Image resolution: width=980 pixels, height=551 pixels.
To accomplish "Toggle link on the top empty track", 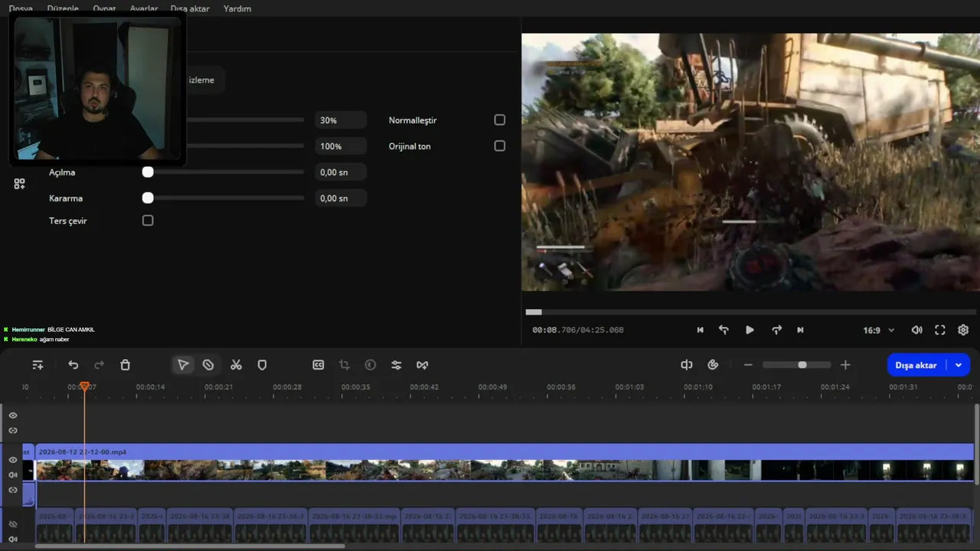I will [x=13, y=430].
